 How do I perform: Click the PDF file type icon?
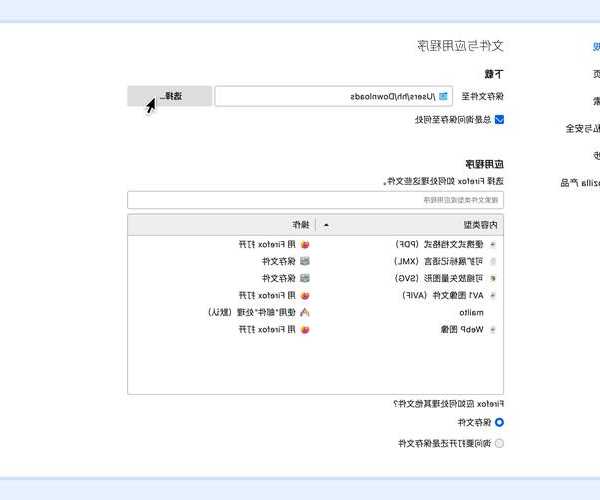pyautogui.click(x=492, y=243)
